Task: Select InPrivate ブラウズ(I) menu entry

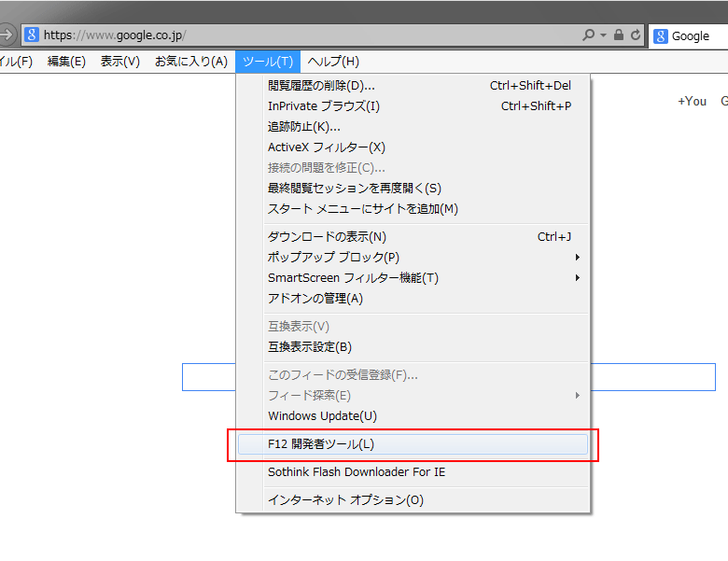Action: click(x=413, y=105)
